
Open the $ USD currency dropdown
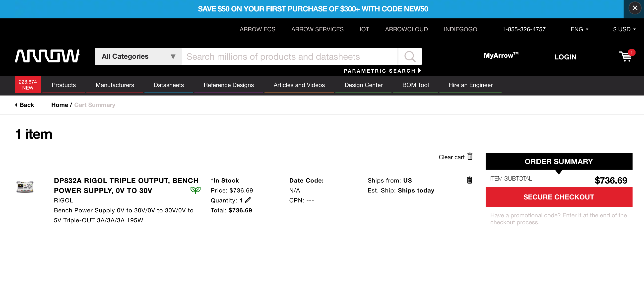[x=624, y=29]
